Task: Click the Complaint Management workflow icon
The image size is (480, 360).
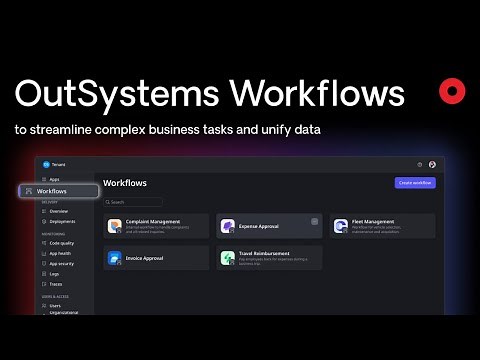Action: pyautogui.click(x=114, y=226)
